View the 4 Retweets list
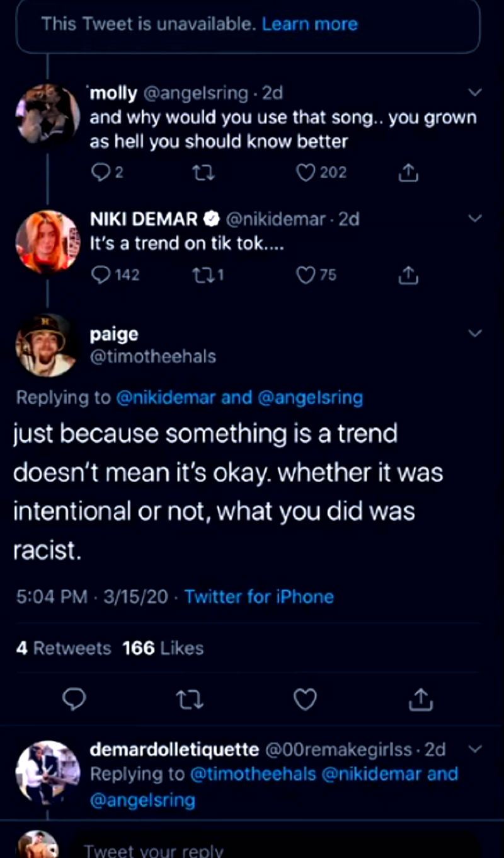 (x=63, y=648)
